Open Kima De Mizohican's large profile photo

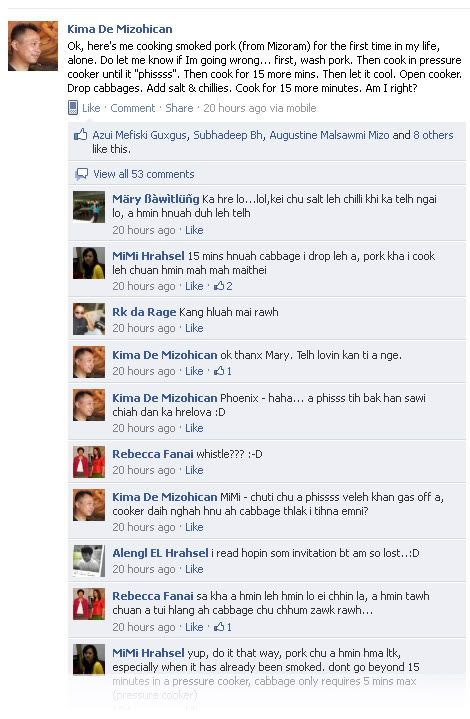tap(33, 46)
